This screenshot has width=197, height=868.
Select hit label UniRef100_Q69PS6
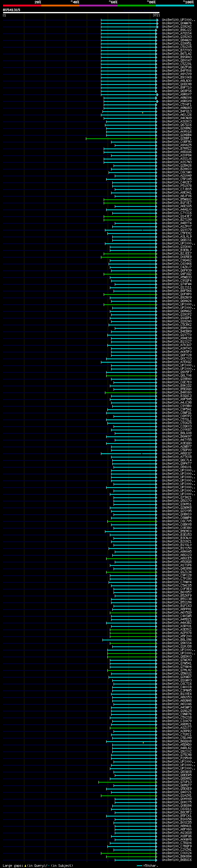tap(177, 91)
